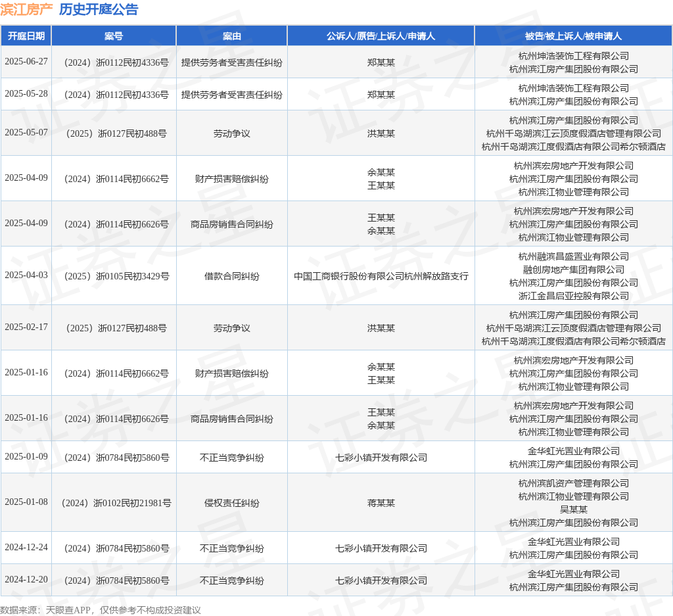This screenshot has height=616, width=673.
Task: Click 杭州坤浩装饰工程有限公司 in the 2025-05-28 row
Action: [573, 88]
